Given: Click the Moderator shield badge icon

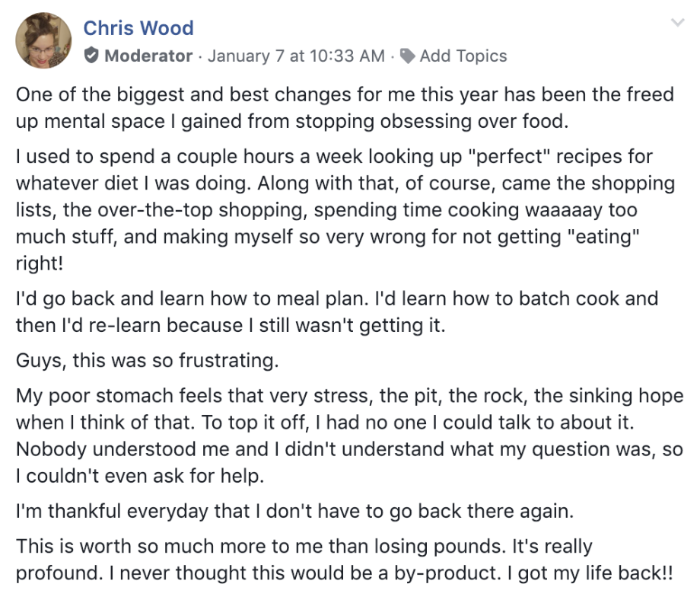Looking at the screenshot, I should coord(91,56).
